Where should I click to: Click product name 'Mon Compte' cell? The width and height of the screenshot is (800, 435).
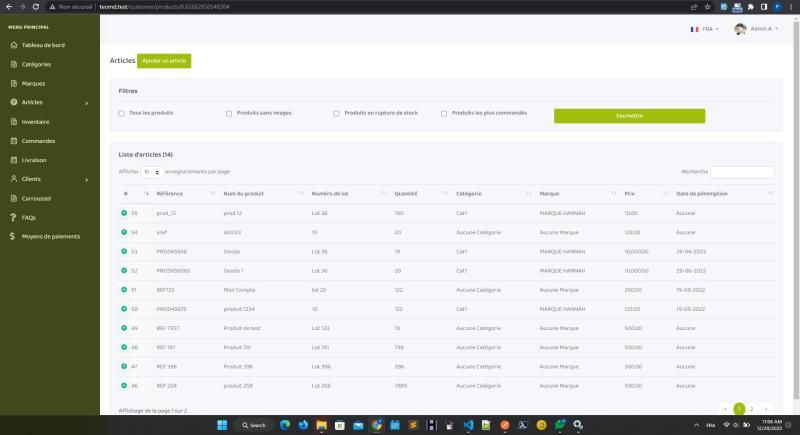point(239,290)
